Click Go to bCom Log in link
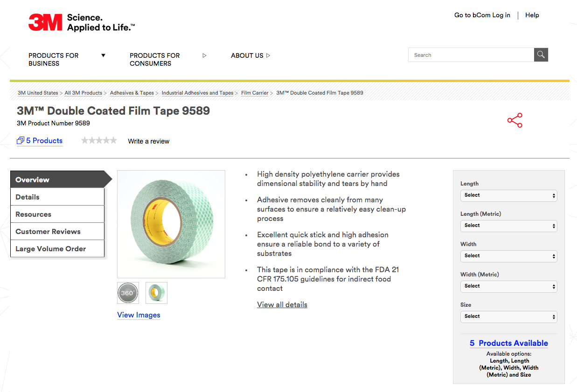 [x=482, y=15]
